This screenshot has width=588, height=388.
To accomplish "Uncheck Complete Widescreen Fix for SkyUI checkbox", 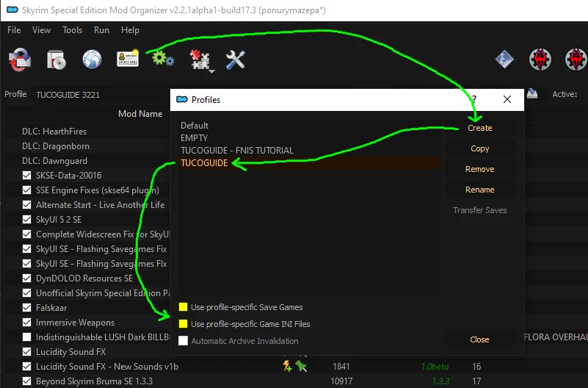I will pos(26,234).
